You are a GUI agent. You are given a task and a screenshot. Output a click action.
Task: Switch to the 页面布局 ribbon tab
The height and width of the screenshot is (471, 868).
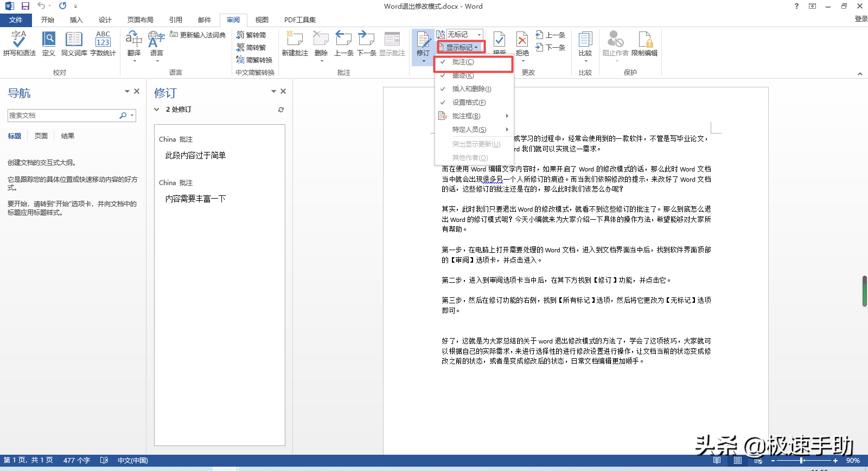tap(141, 20)
